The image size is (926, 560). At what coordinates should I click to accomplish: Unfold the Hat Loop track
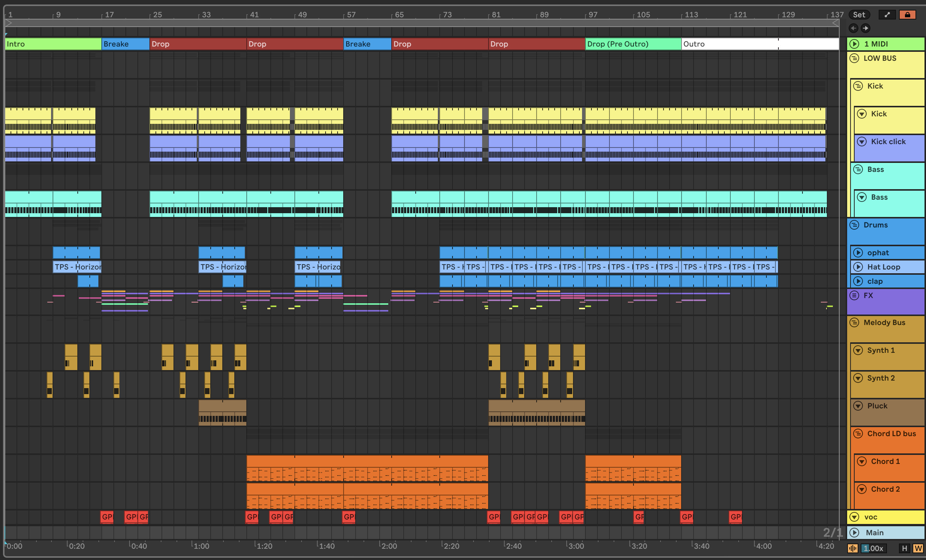point(858,267)
